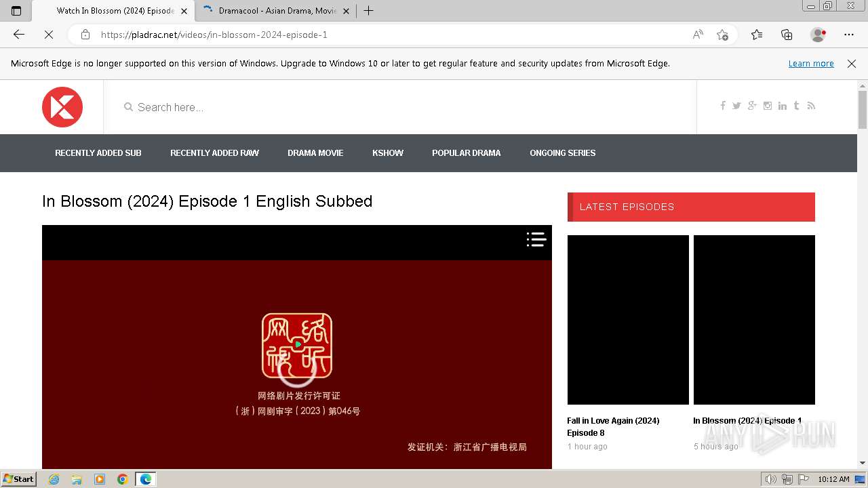Image resolution: width=868 pixels, height=488 pixels.
Task: Open the tab actions menu
Action: [x=16, y=11]
